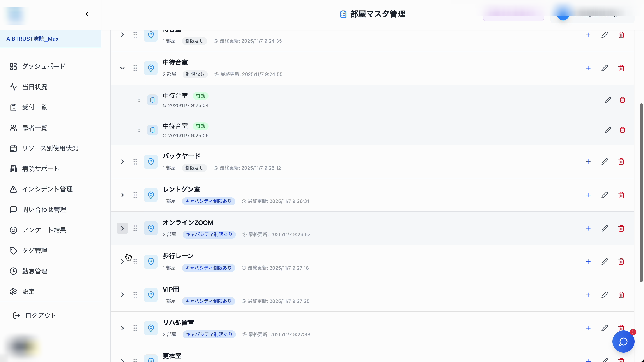
Task: Collapse the expanded 中待合室 group
Action: coord(122,68)
